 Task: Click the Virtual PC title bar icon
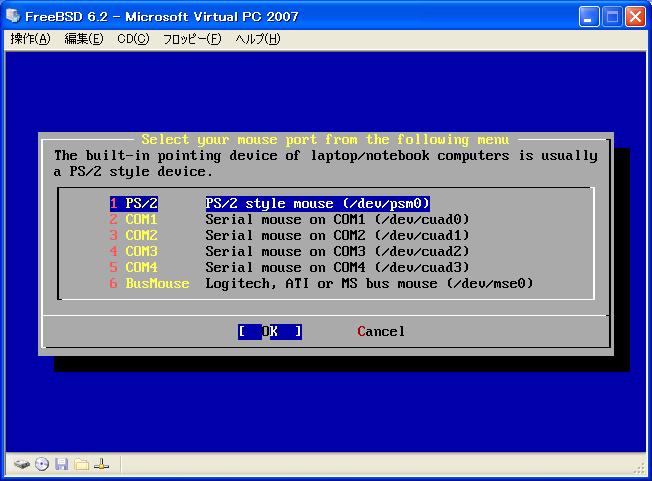[13, 16]
